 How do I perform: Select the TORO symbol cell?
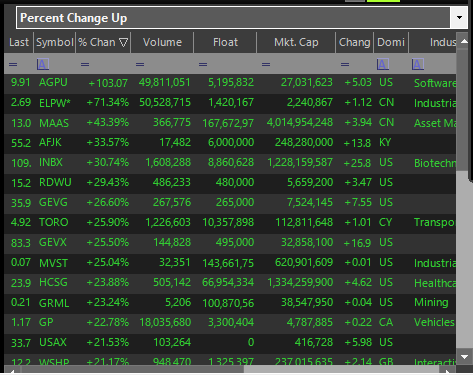click(53, 223)
